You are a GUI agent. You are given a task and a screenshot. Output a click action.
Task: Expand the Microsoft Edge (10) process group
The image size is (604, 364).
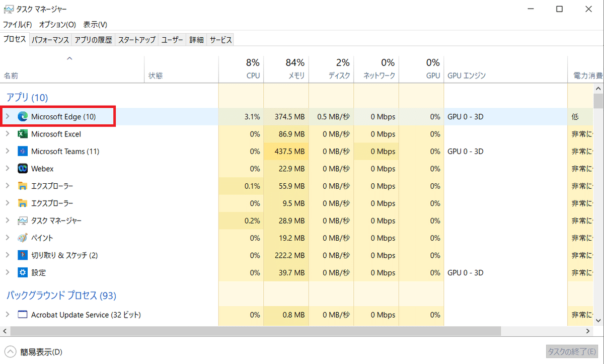point(8,117)
